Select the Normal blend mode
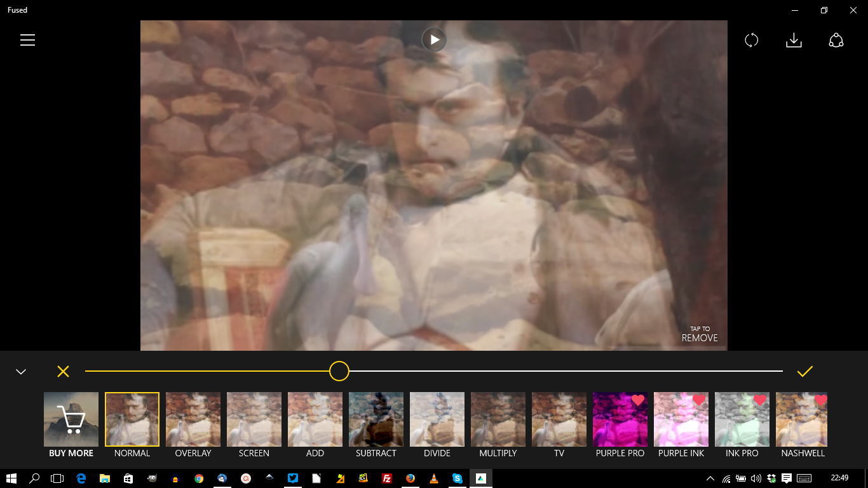 click(x=132, y=419)
